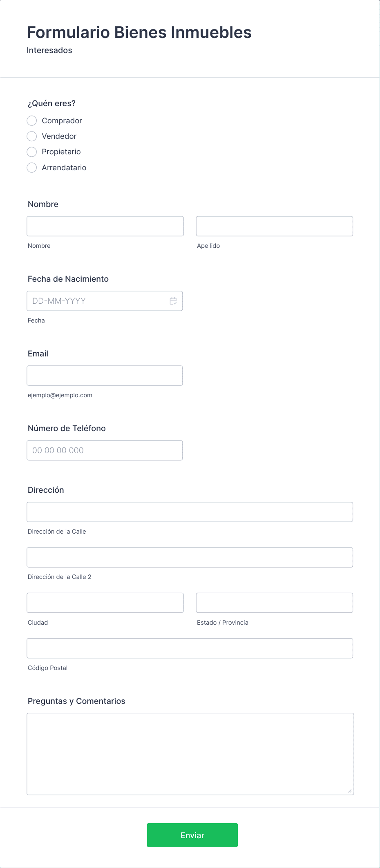Click the Formulario Bienes Inmuebles heading
This screenshot has height=868, width=380.
[139, 32]
